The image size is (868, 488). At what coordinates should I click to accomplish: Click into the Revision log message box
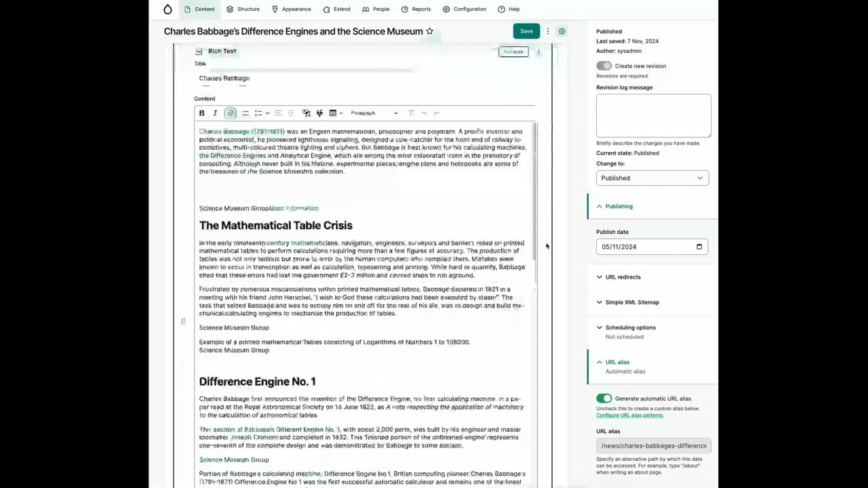pos(654,115)
